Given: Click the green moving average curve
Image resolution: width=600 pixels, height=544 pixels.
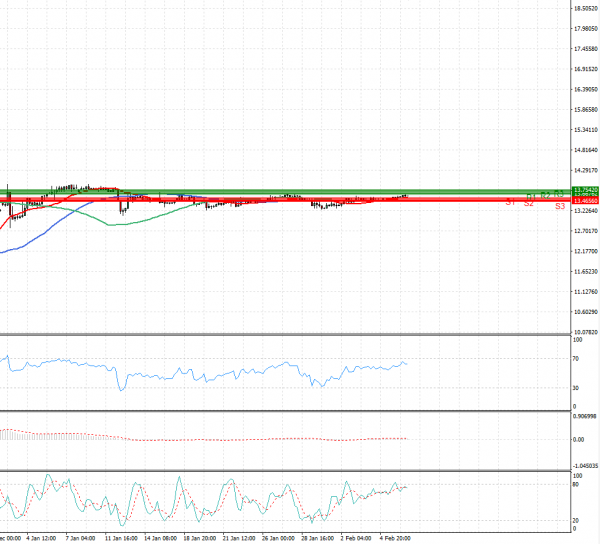Looking at the screenshot, I should click(120, 224).
